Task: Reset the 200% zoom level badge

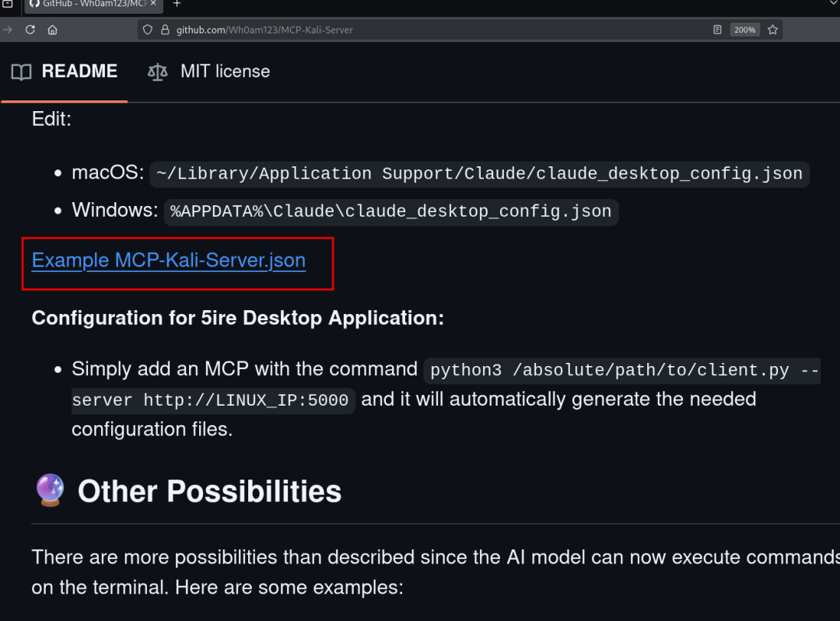Action: [x=744, y=30]
